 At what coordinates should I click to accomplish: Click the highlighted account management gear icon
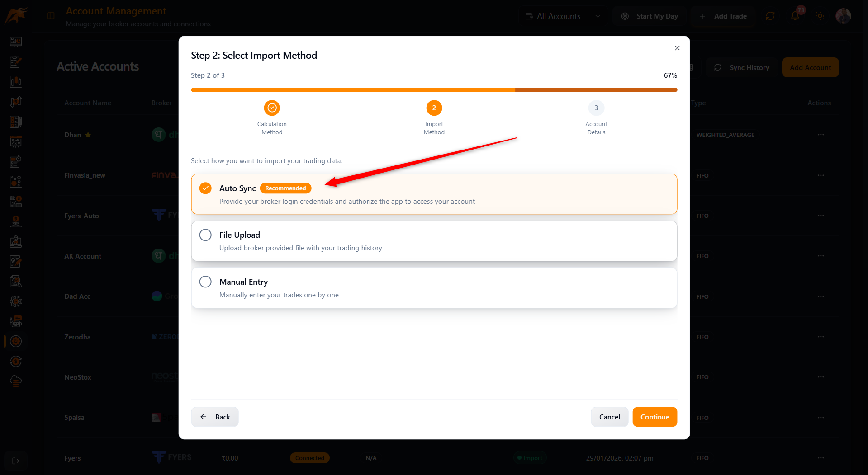tap(15, 341)
